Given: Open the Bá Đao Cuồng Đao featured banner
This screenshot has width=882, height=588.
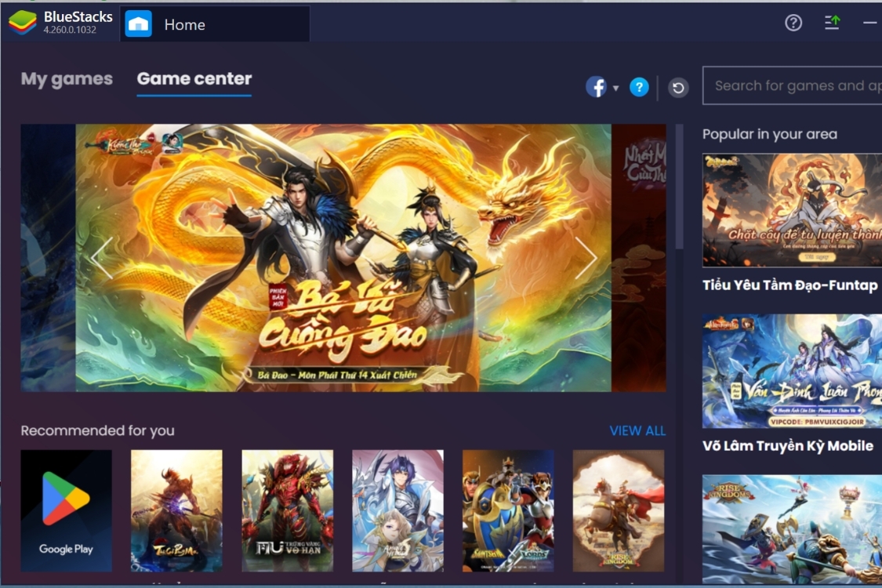Looking at the screenshot, I should [343, 258].
